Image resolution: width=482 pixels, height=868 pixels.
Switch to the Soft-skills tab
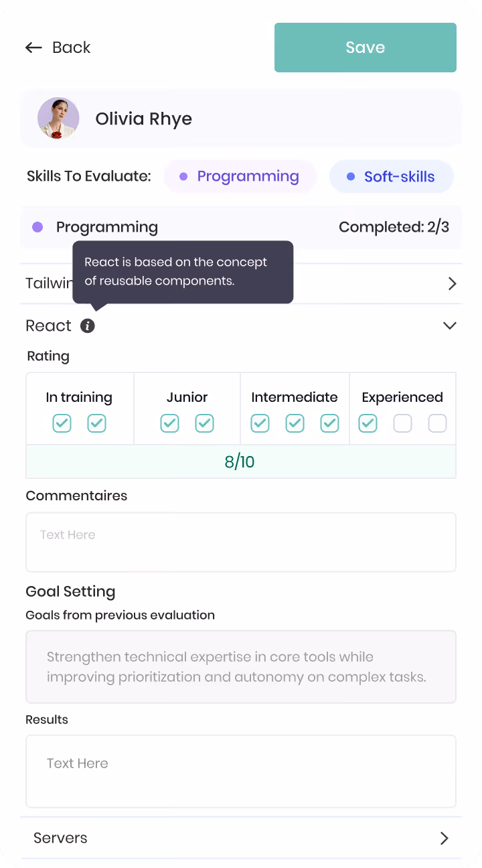(391, 177)
